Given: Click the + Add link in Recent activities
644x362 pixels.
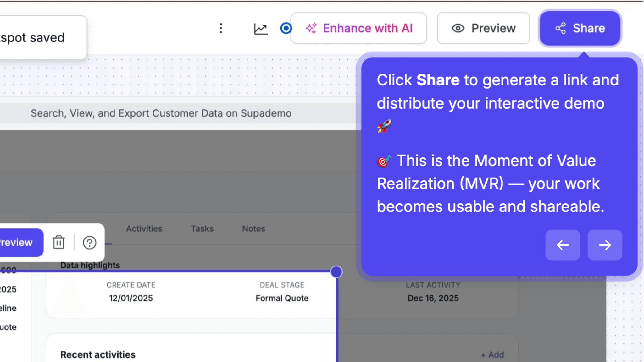Looking at the screenshot, I should [x=492, y=355].
